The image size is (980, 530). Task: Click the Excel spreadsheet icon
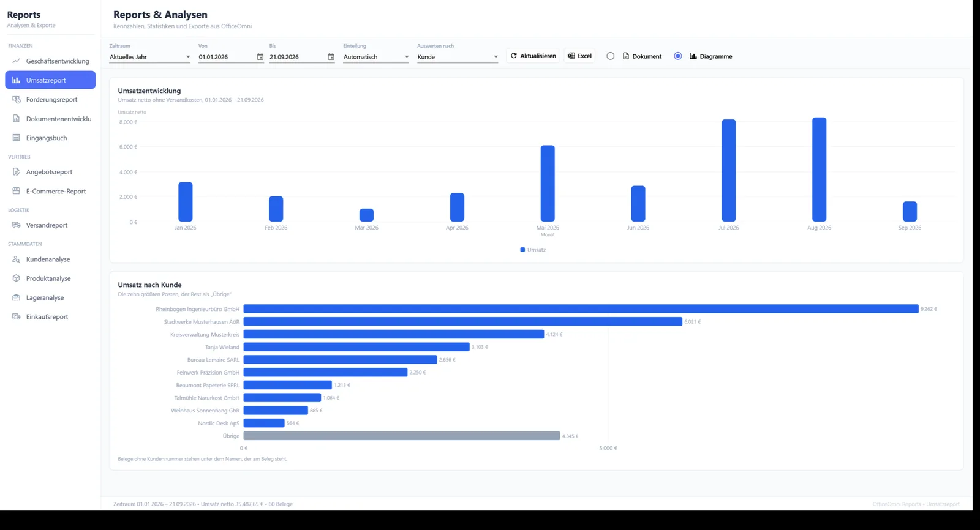click(x=571, y=56)
